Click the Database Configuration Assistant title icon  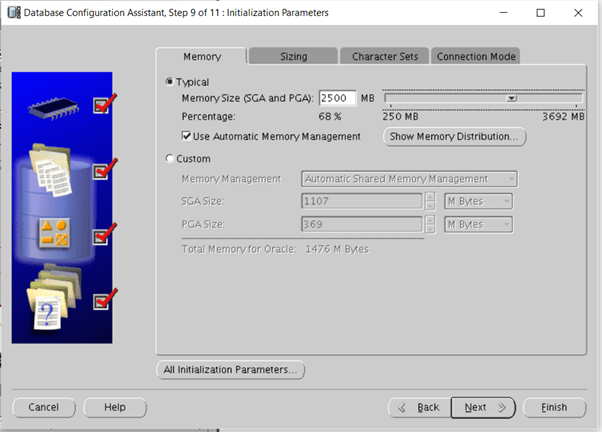[x=11, y=13]
